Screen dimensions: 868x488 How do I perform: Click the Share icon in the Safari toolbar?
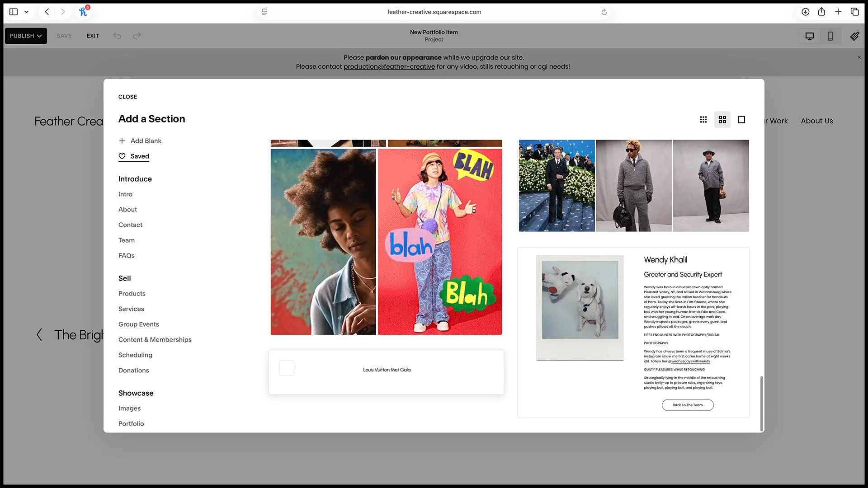(822, 12)
